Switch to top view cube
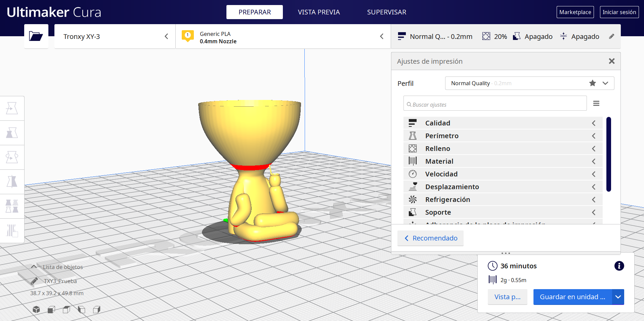The height and width of the screenshot is (321, 644). point(67,310)
